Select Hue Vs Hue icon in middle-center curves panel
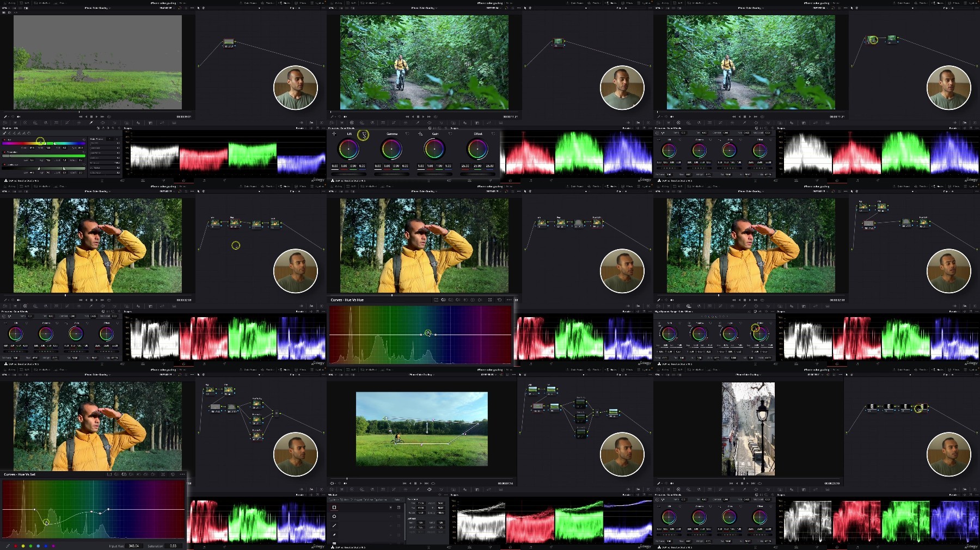 [x=443, y=300]
